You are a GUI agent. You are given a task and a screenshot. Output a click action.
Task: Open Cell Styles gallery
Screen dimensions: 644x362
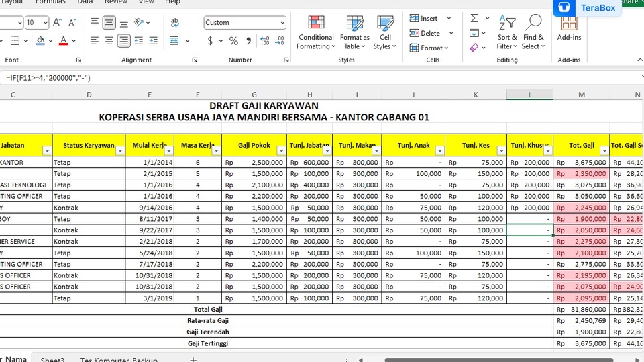[x=385, y=32]
